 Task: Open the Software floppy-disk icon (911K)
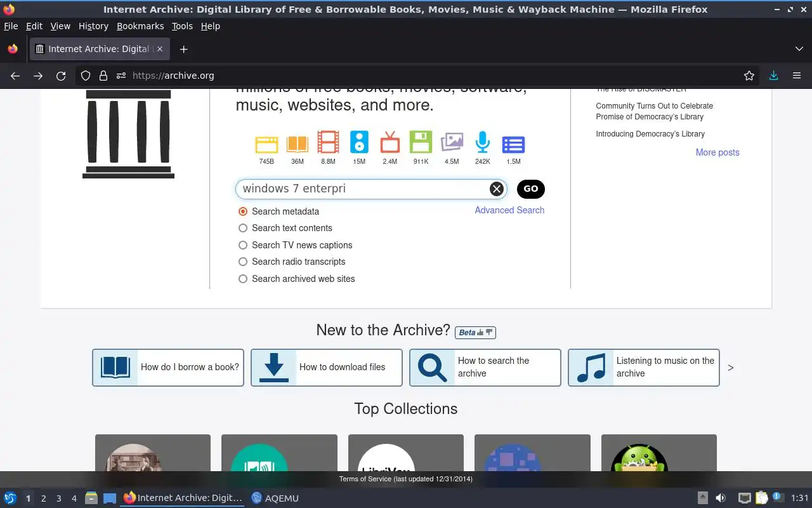[421, 142]
